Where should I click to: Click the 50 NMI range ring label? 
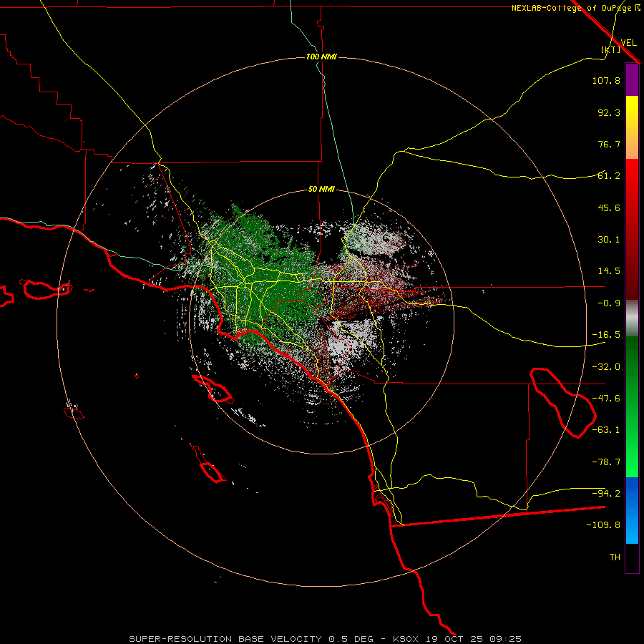(321, 190)
